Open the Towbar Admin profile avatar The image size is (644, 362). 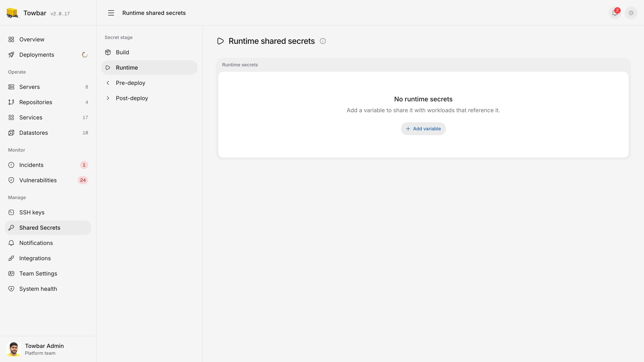click(13, 349)
